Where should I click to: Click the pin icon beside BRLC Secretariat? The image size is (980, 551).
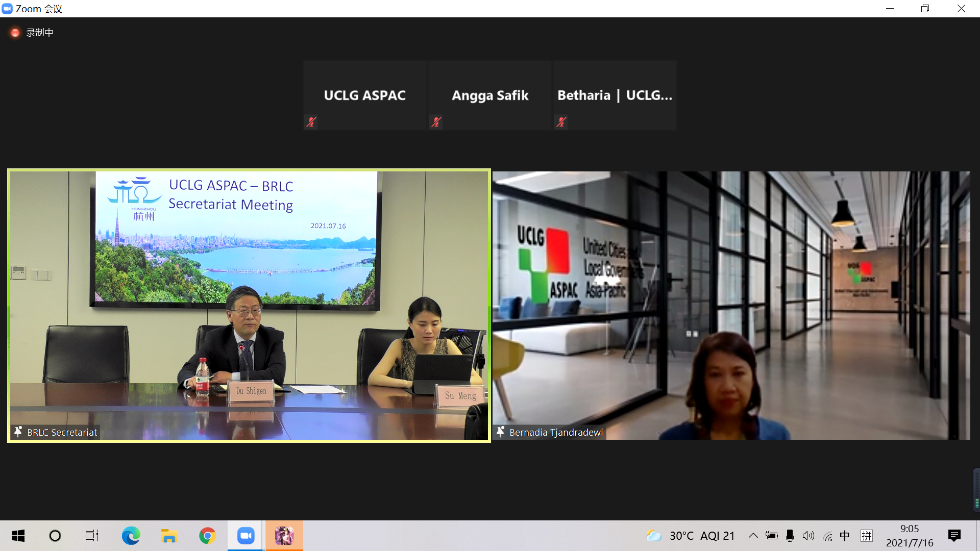[18, 432]
